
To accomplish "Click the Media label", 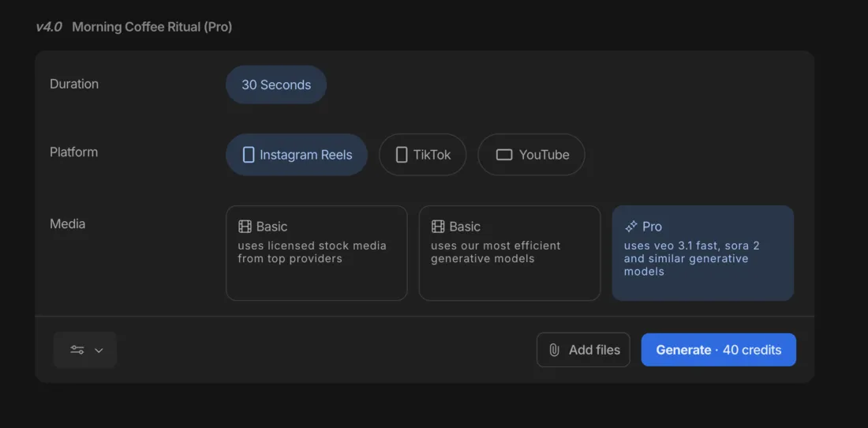I will coord(68,224).
